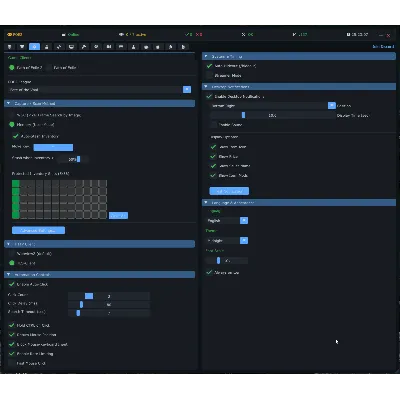Toggle the checked checkbox just above the blue key field

point(15,136)
